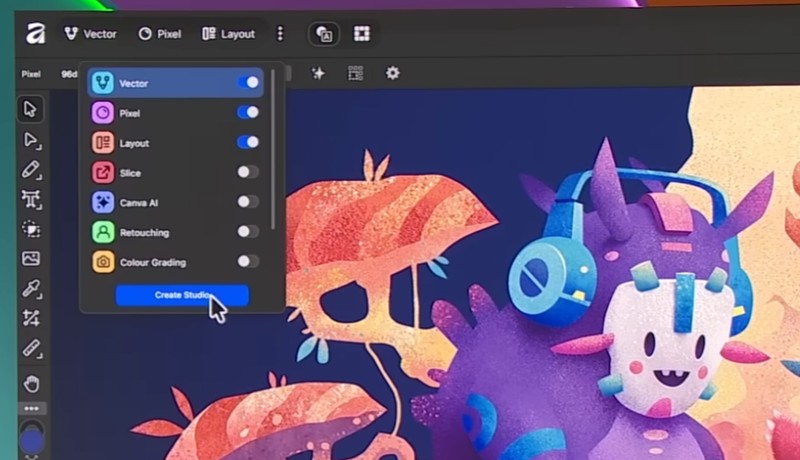
Task: Switch to the Layout studio tab
Action: (x=228, y=34)
